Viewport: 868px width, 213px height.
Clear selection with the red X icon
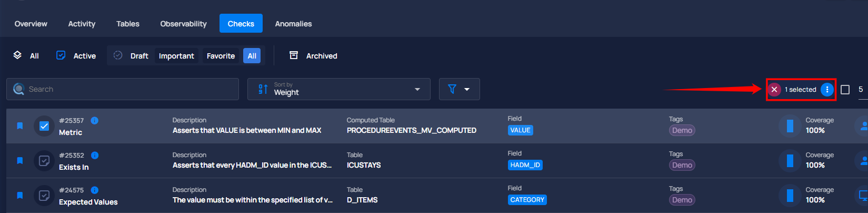[x=774, y=90]
